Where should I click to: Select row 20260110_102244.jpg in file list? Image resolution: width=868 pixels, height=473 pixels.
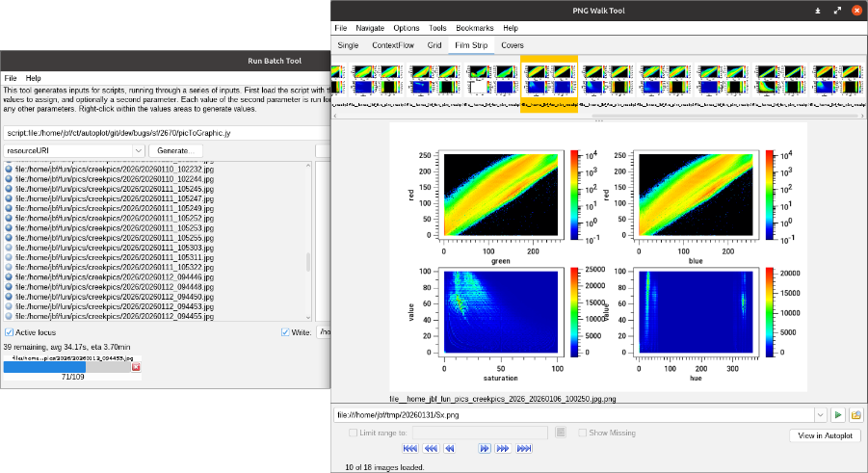(x=114, y=179)
